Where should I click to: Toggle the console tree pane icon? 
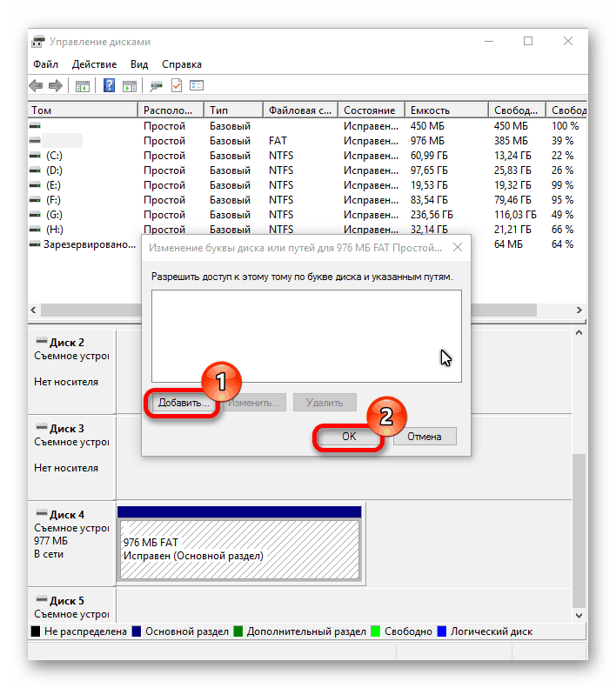[x=82, y=86]
